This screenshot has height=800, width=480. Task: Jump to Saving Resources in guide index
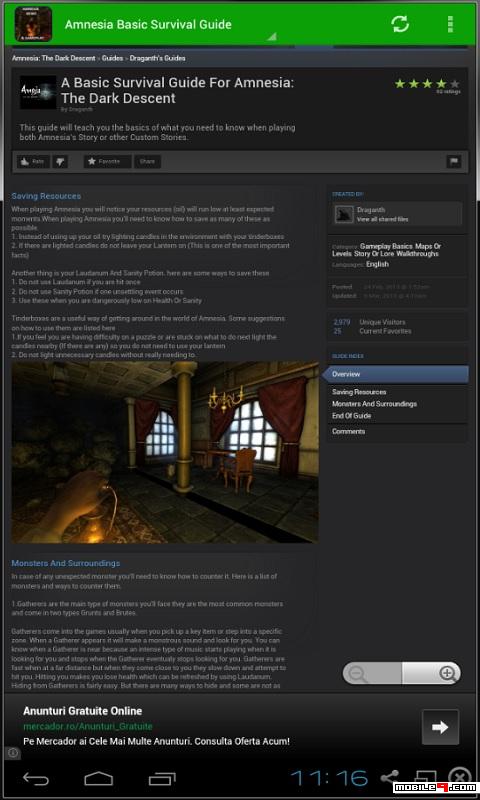click(x=359, y=392)
